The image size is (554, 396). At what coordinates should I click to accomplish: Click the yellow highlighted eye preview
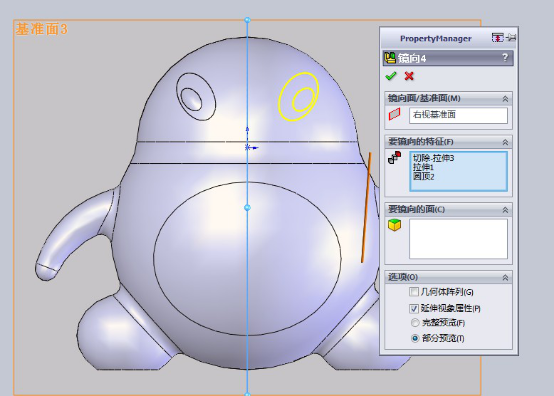click(299, 96)
